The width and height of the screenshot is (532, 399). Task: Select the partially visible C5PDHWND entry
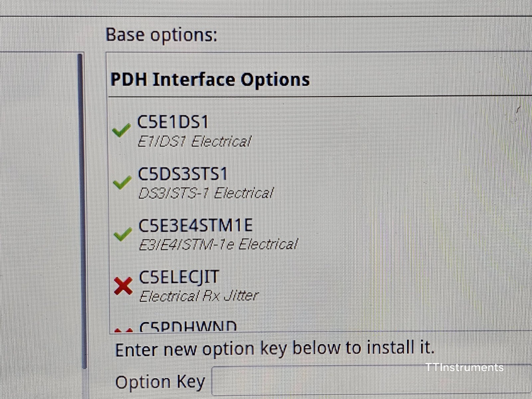188,327
